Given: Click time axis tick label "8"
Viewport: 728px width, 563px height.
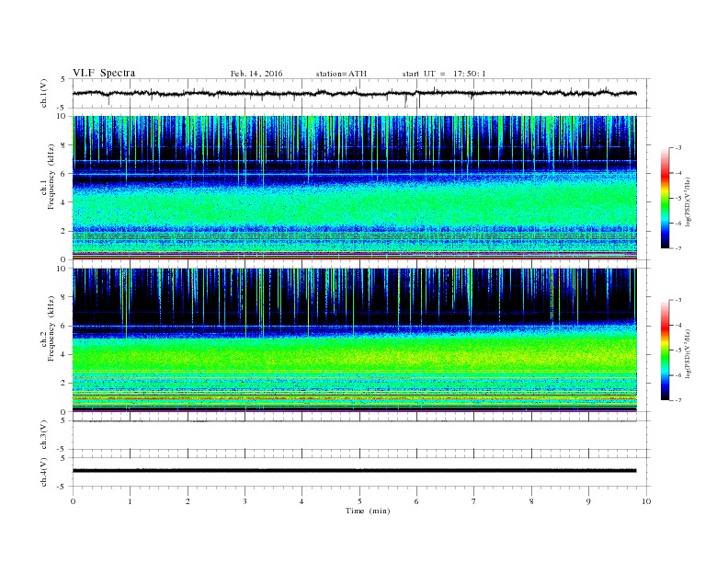Looking at the screenshot, I should [531, 501].
